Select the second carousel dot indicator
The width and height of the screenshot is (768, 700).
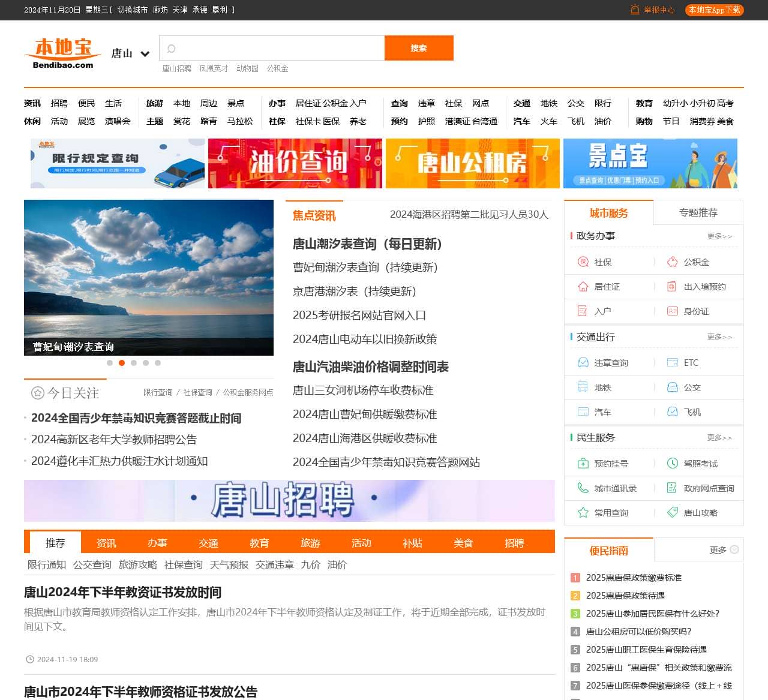pyautogui.click(x=122, y=363)
